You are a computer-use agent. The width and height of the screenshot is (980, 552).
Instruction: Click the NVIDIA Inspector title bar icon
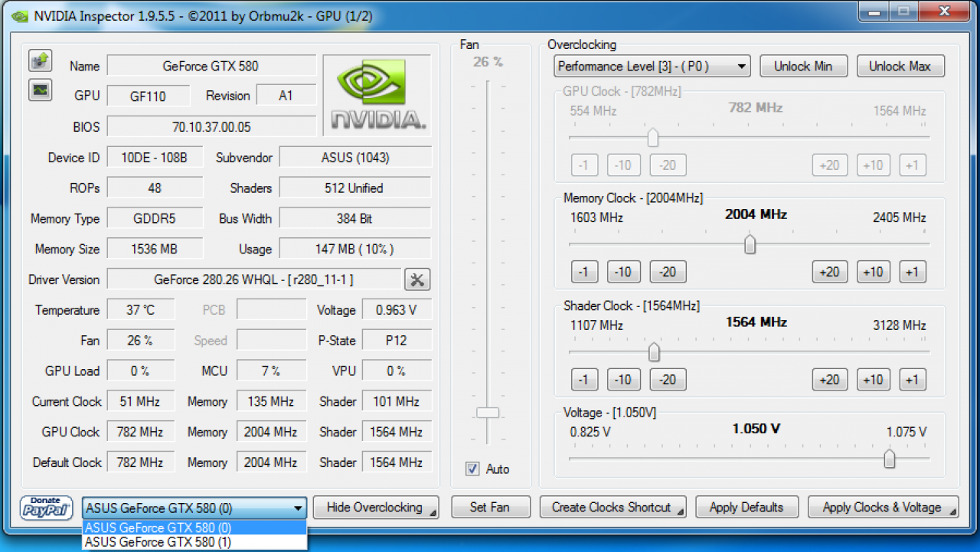click(21, 15)
